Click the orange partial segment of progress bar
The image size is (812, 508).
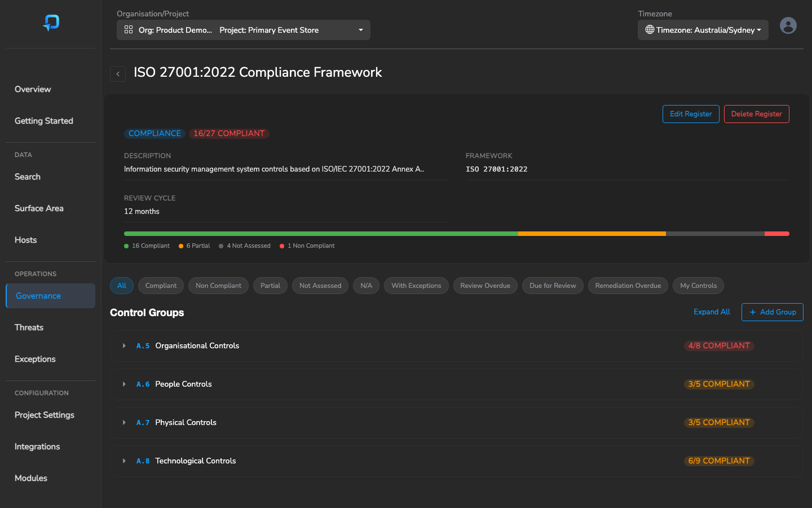pyautogui.click(x=592, y=234)
